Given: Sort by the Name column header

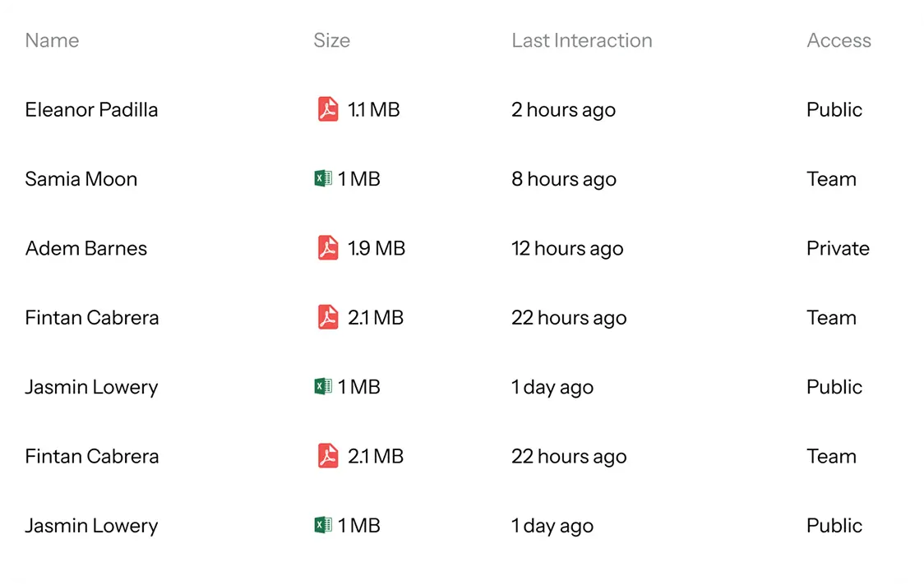Looking at the screenshot, I should click(52, 40).
